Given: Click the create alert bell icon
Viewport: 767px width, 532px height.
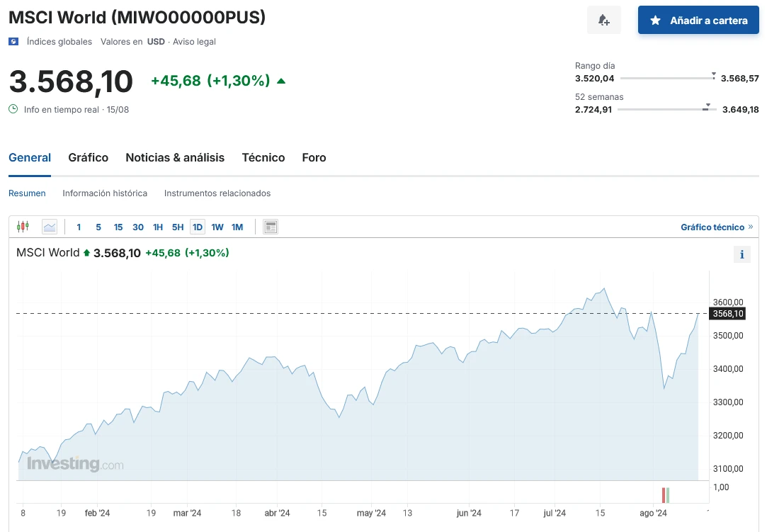Looking at the screenshot, I should [x=603, y=20].
